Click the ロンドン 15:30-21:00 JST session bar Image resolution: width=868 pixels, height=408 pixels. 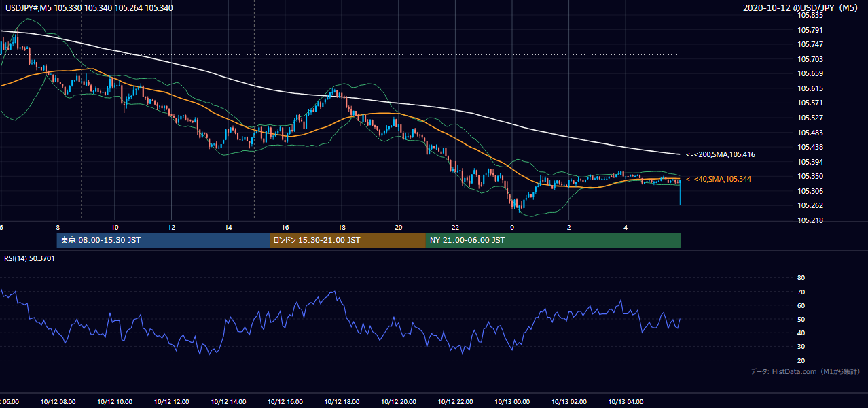(348, 240)
